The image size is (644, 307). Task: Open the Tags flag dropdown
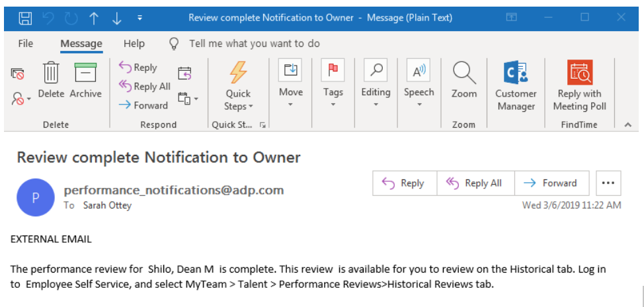click(333, 84)
